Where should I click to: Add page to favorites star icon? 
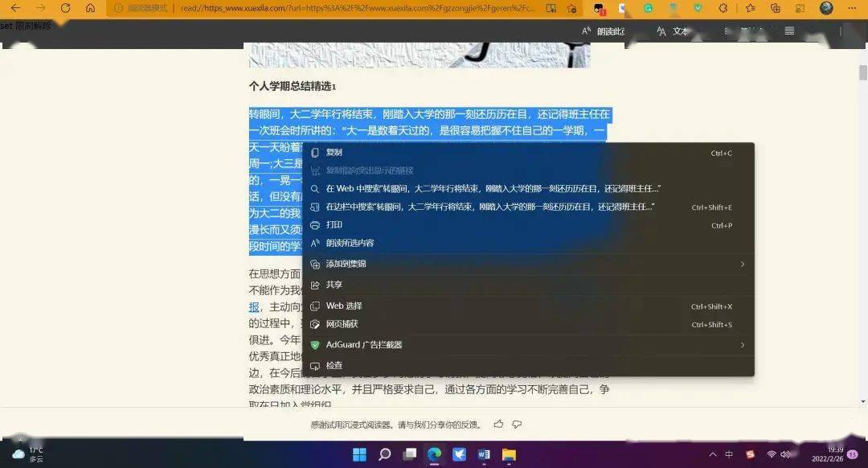pos(572,8)
